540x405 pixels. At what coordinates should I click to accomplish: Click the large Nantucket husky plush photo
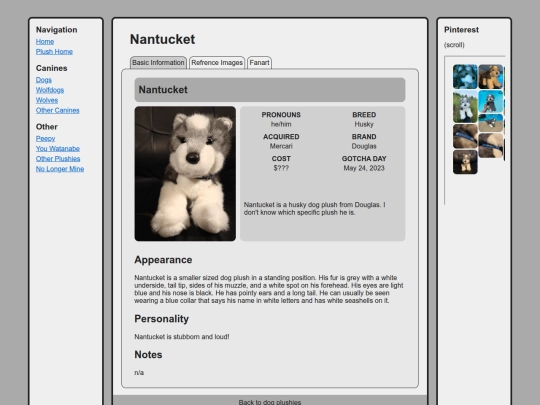coord(185,174)
